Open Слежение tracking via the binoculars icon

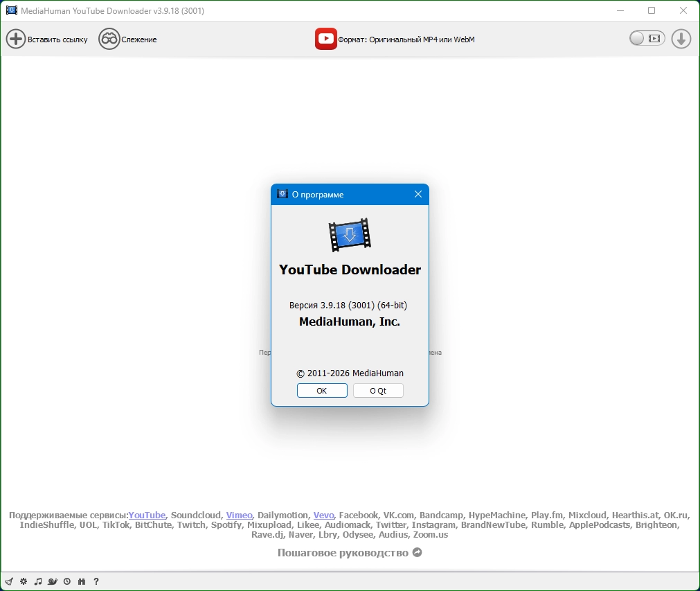click(109, 39)
